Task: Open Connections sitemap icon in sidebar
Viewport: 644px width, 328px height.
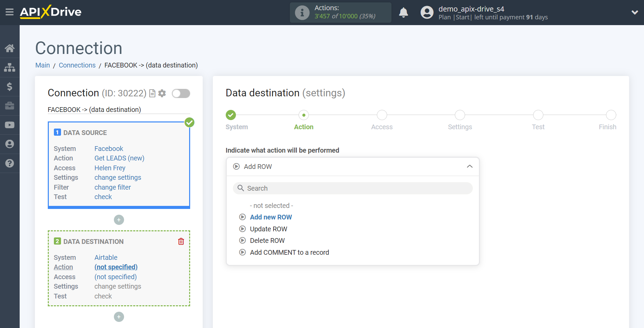Action: coord(9,67)
